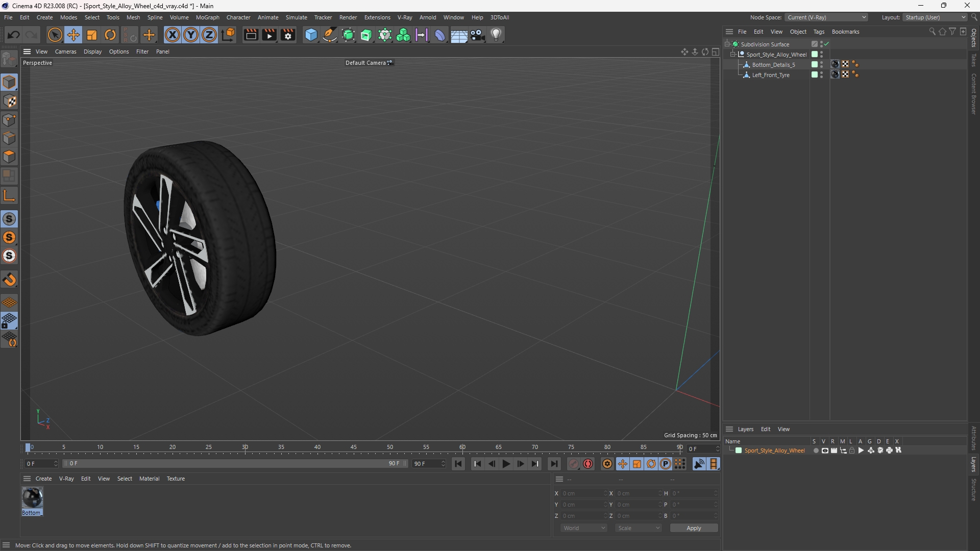Switch to Model mode in sidebar
The width and height of the screenshot is (980, 551).
(9, 82)
